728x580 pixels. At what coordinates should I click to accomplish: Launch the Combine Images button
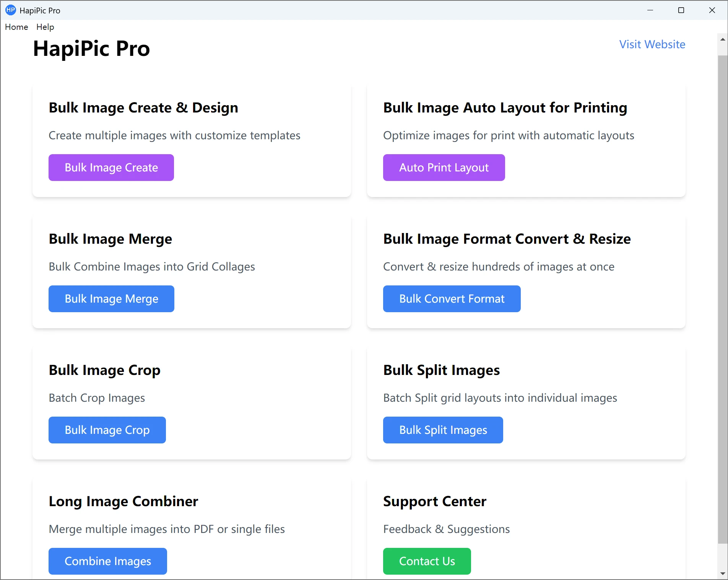tap(108, 561)
